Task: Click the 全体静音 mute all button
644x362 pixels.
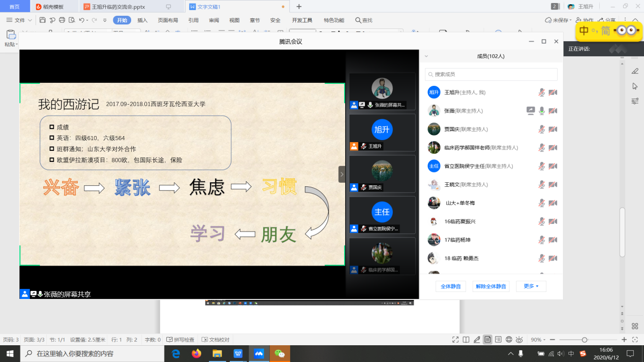Action: pyautogui.click(x=450, y=286)
